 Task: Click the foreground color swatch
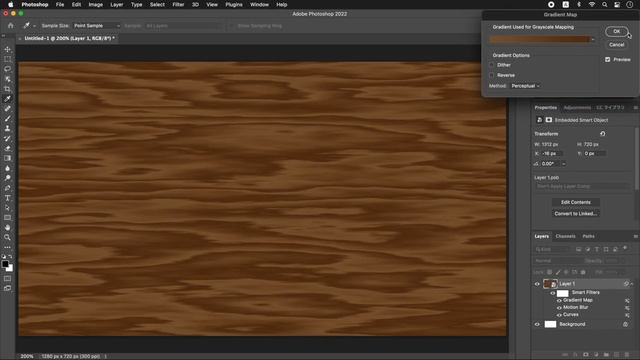point(5,264)
